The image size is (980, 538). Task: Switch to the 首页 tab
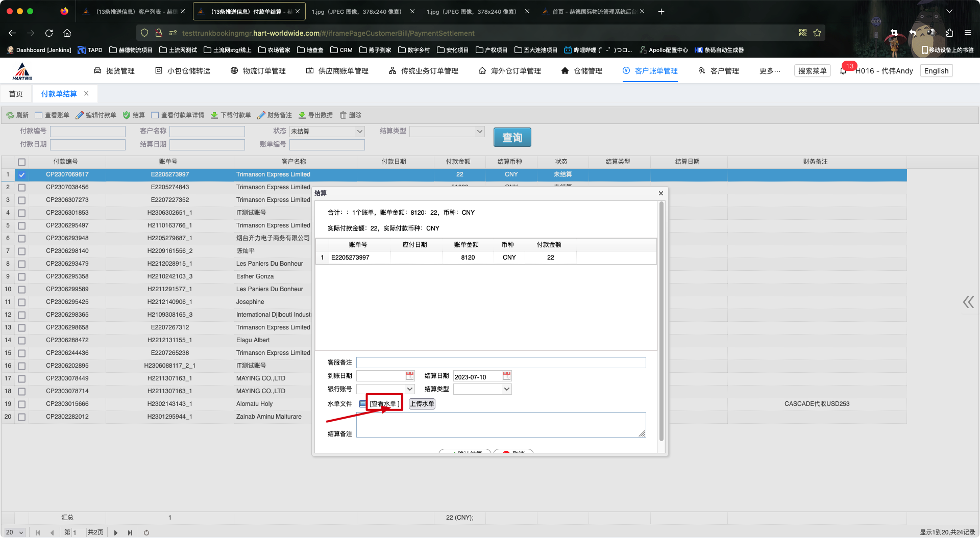pyautogui.click(x=16, y=94)
